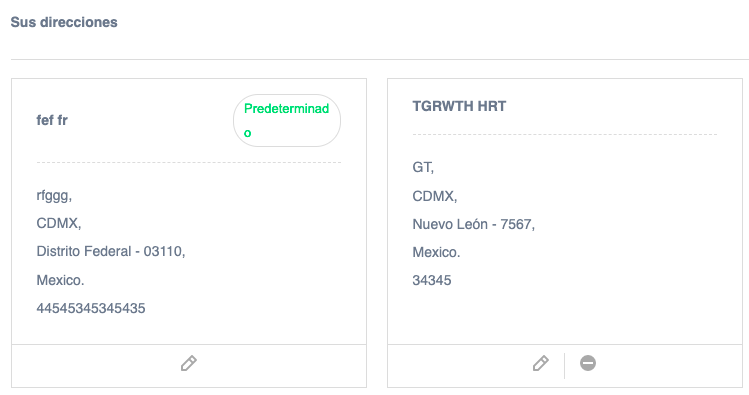Select phone number 34345
Image resolution: width=749 pixels, height=395 pixels.
(x=432, y=280)
